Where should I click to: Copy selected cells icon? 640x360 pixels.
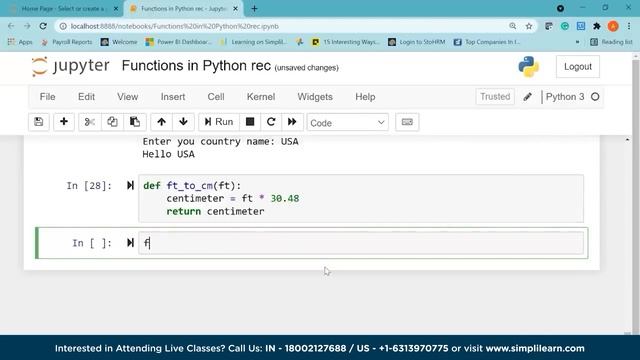pos(112,122)
